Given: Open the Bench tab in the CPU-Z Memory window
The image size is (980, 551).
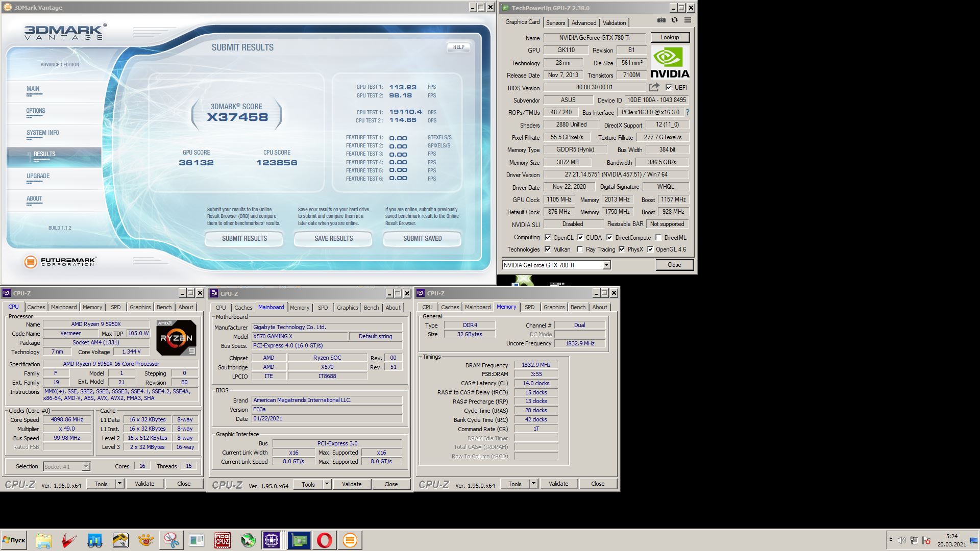Looking at the screenshot, I should coord(578,307).
